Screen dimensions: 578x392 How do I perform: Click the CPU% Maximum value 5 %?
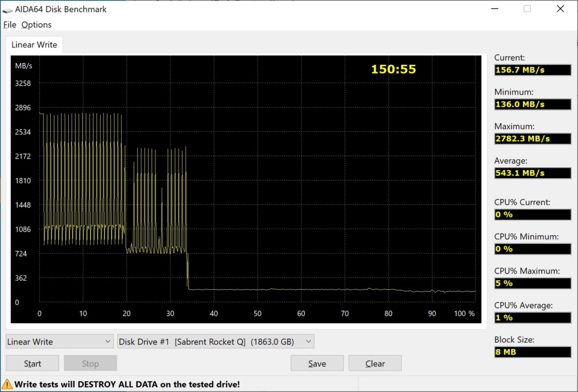tap(533, 283)
